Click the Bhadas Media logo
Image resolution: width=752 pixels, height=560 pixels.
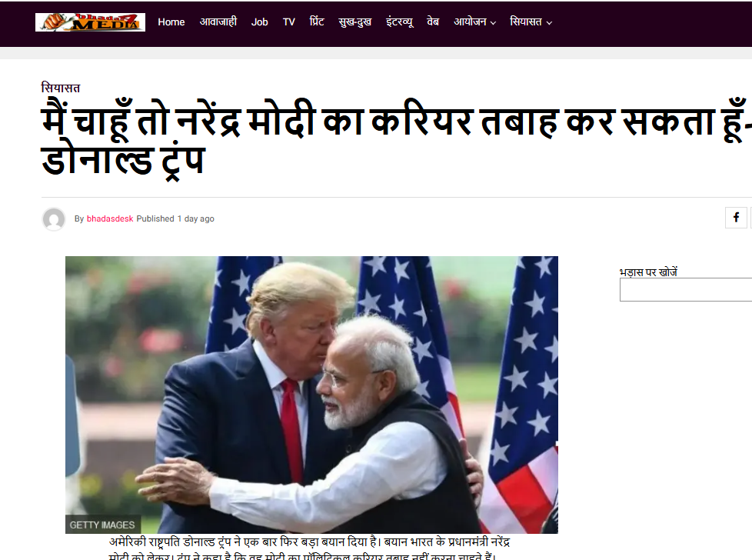[x=90, y=22]
